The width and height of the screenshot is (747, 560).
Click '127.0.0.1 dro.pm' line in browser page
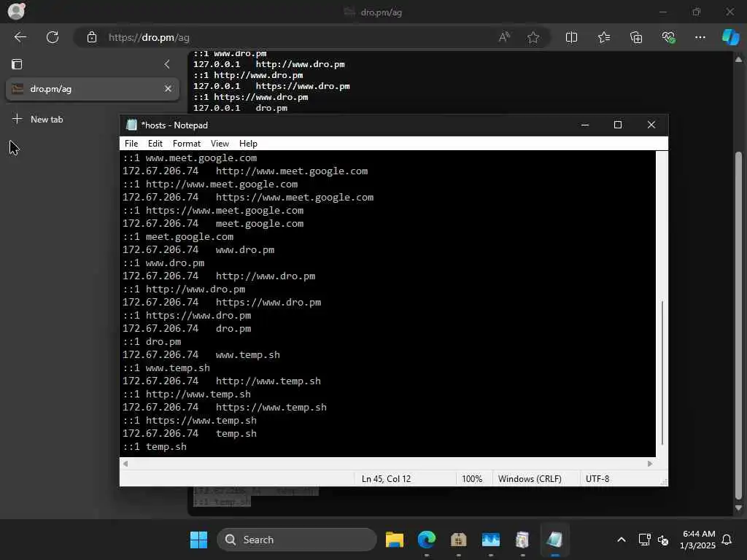[240, 108]
